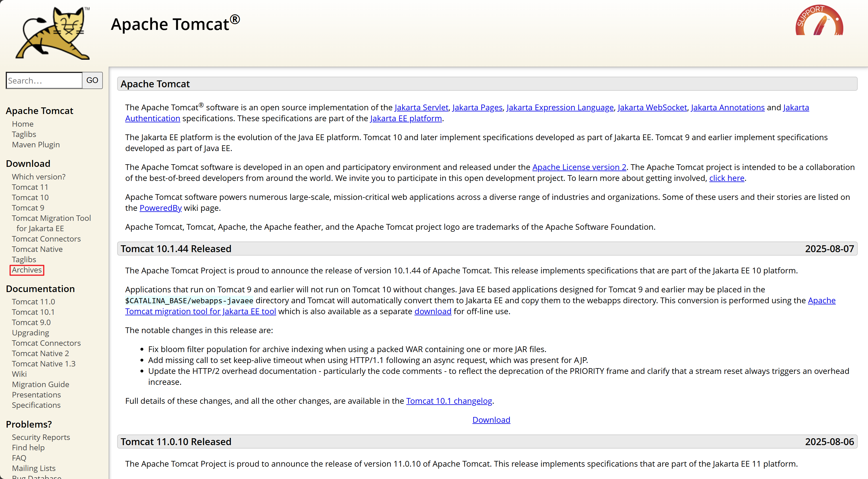Open Apache Tomcat migration tool for Jakarta EE link
Viewport: 868px width, 479px height.
click(x=200, y=312)
